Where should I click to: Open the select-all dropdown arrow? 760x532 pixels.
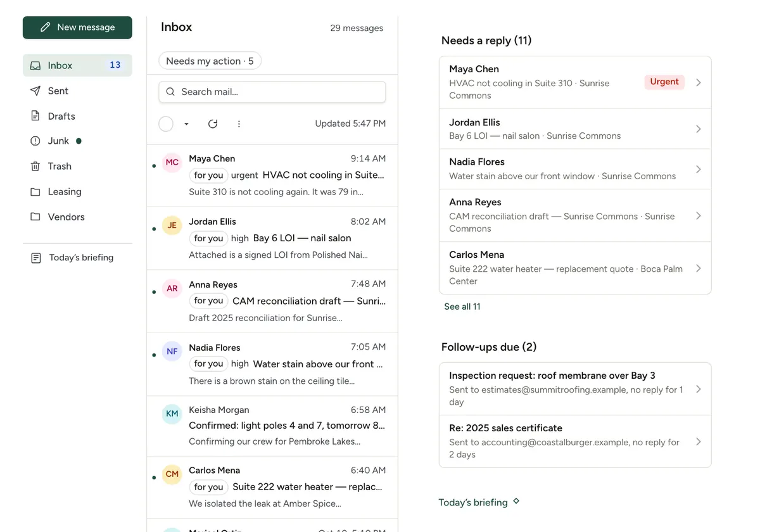tap(186, 124)
